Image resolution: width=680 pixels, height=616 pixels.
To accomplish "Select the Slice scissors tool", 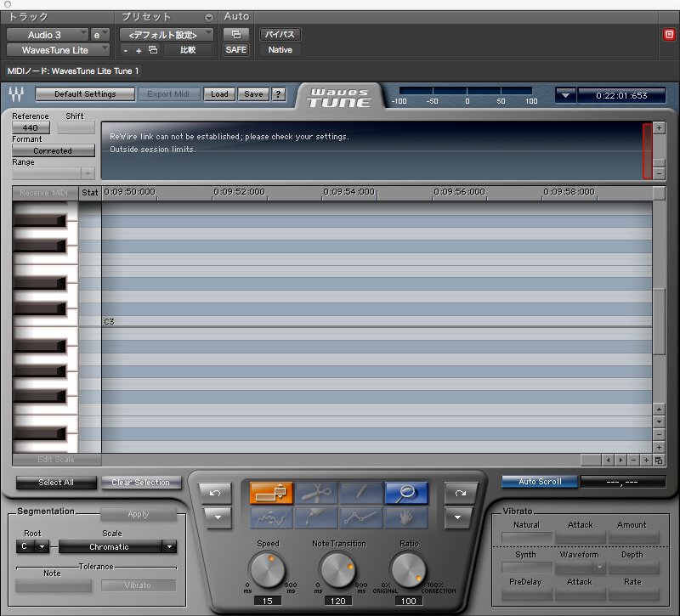I will [316, 493].
